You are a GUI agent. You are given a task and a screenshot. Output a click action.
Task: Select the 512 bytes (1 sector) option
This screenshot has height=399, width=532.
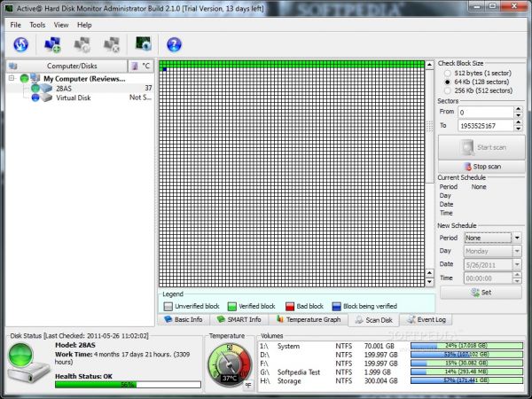[448, 73]
